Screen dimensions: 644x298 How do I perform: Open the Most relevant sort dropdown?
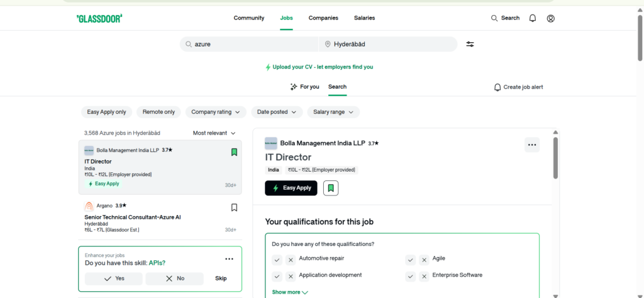[x=214, y=133]
